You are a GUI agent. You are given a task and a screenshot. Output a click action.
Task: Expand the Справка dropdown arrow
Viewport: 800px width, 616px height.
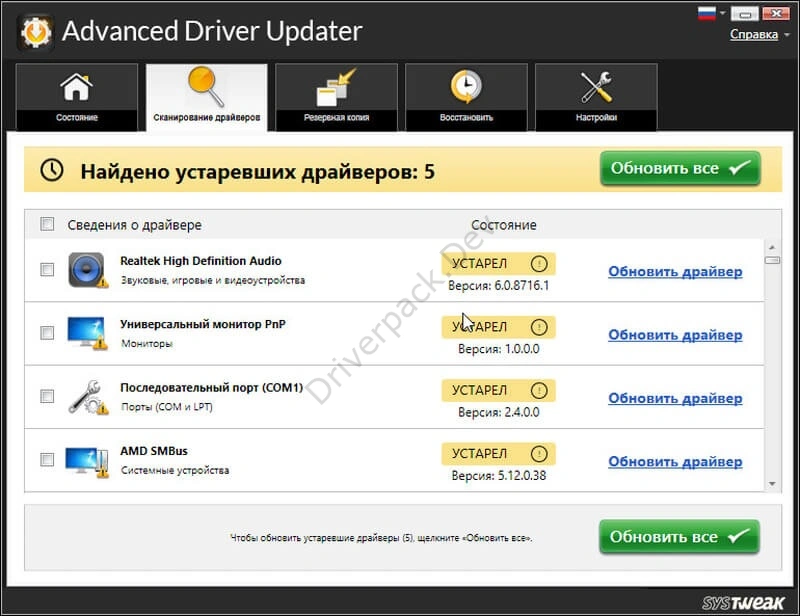[x=787, y=35]
